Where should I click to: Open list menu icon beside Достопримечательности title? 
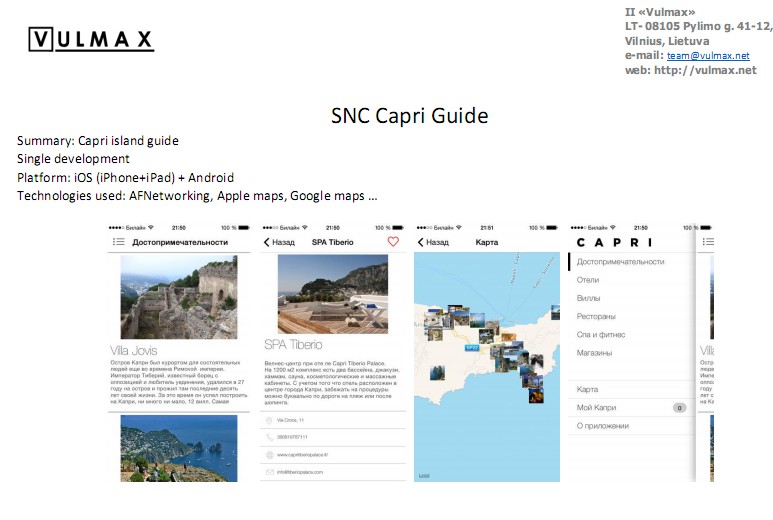pos(118,242)
